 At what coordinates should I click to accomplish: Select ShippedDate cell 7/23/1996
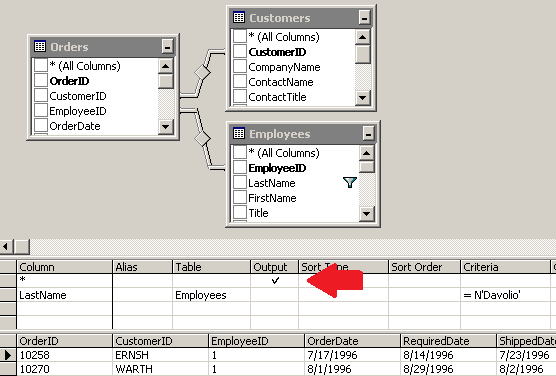(526, 355)
